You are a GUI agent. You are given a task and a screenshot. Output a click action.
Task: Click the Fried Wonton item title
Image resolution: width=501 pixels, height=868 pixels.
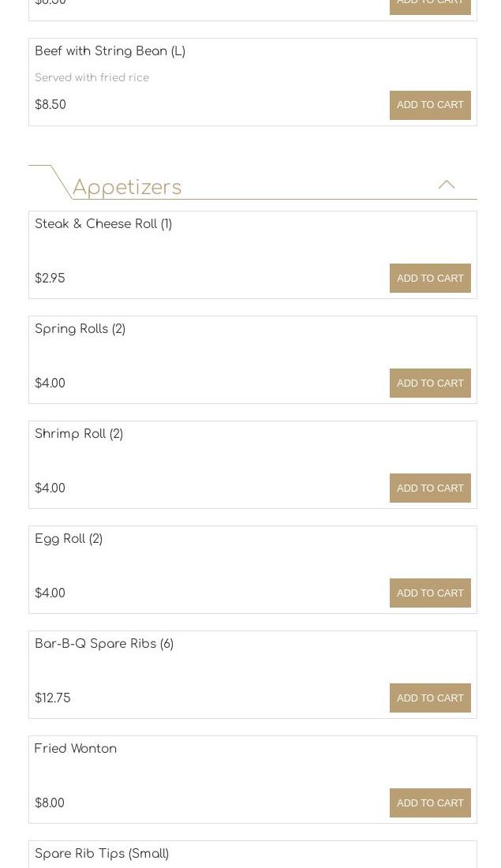click(76, 749)
